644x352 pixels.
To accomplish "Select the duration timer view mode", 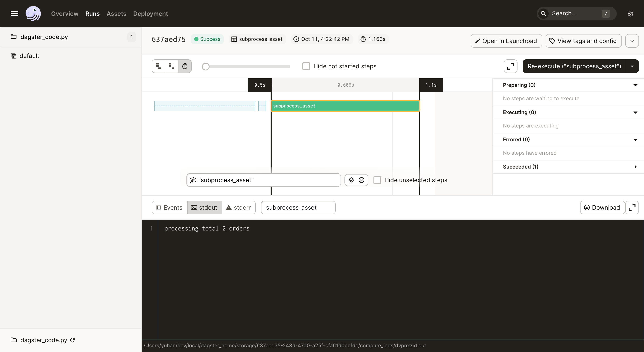I will pyautogui.click(x=185, y=66).
